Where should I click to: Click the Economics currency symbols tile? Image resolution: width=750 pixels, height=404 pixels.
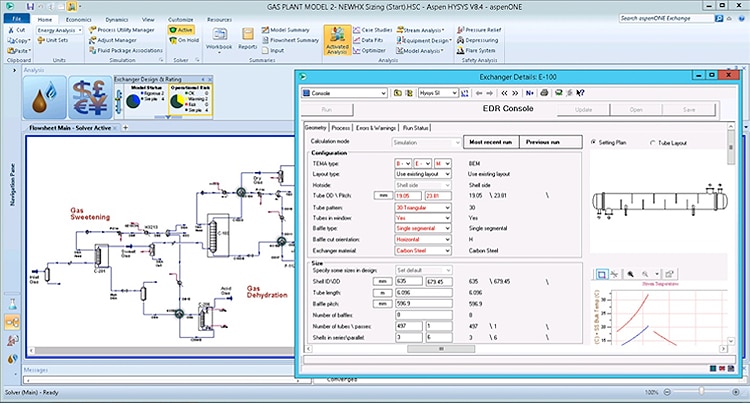tap(90, 98)
